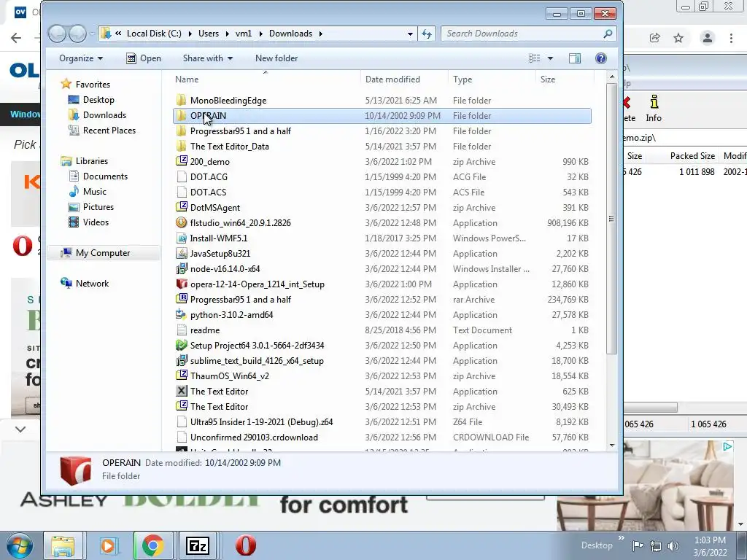Click Chrome's bookmark star icon
Viewport: 747px width, 560px height.
pyautogui.click(x=678, y=38)
